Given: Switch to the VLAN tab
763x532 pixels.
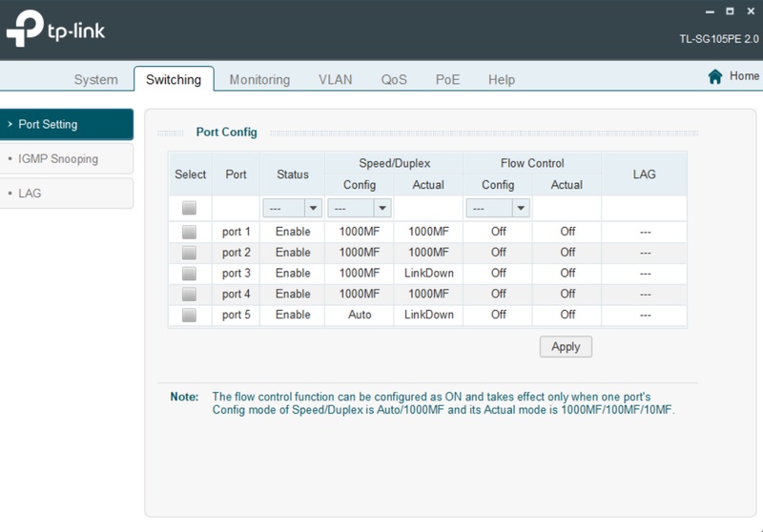Looking at the screenshot, I should pos(336,80).
